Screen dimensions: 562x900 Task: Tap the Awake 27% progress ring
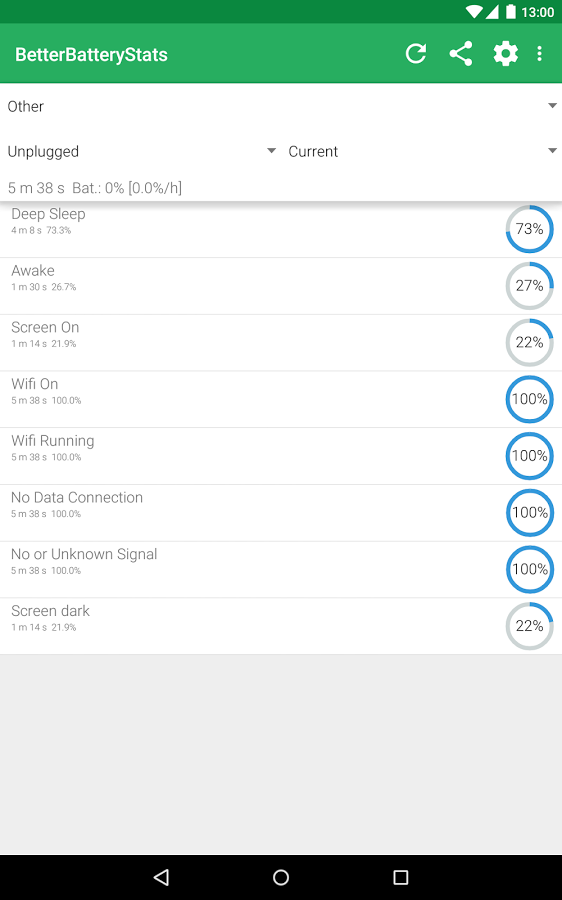[529, 286]
